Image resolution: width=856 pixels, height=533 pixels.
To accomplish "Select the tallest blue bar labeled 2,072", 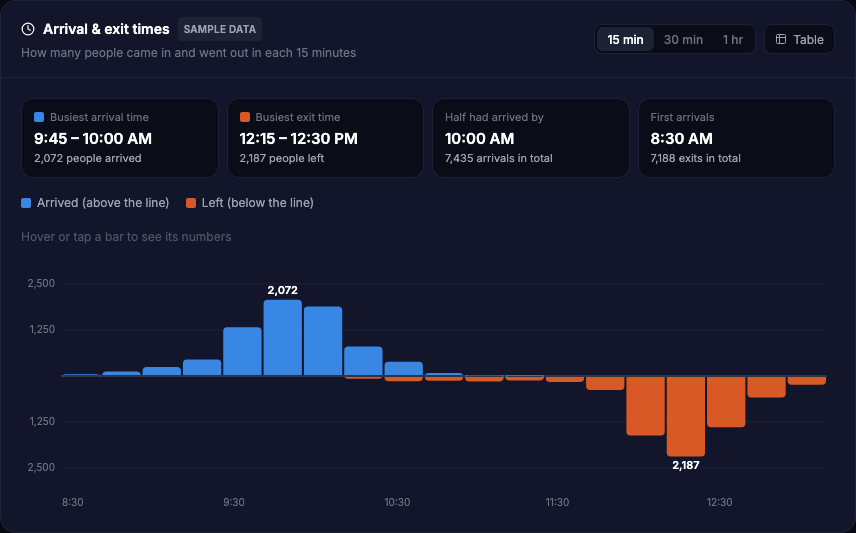I will (282, 337).
